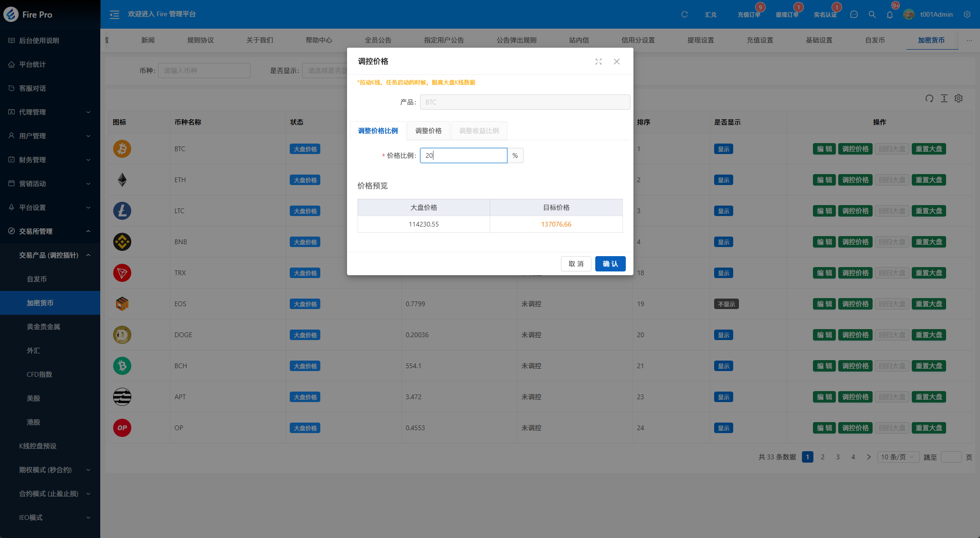This screenshot has height=538, width=980.
Task: Click the table refresh icon above the table
Action: [929, 98]
